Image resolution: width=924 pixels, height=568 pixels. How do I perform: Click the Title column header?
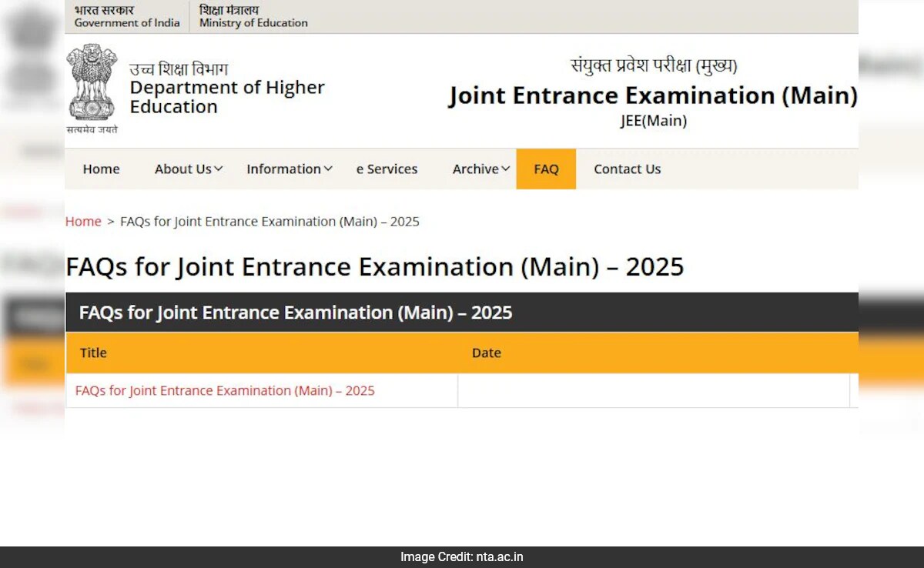[93, 352]
